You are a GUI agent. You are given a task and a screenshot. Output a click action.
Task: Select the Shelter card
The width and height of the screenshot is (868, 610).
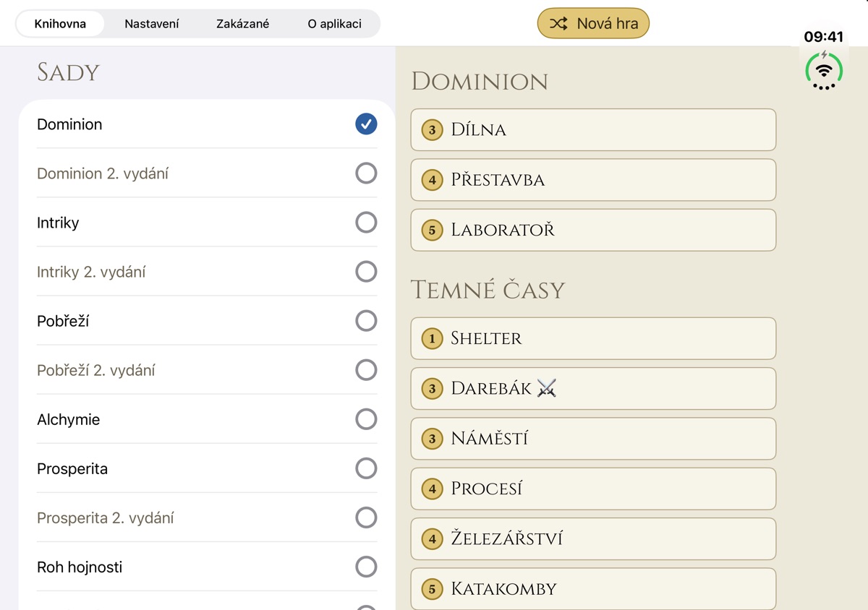point(593,338)
